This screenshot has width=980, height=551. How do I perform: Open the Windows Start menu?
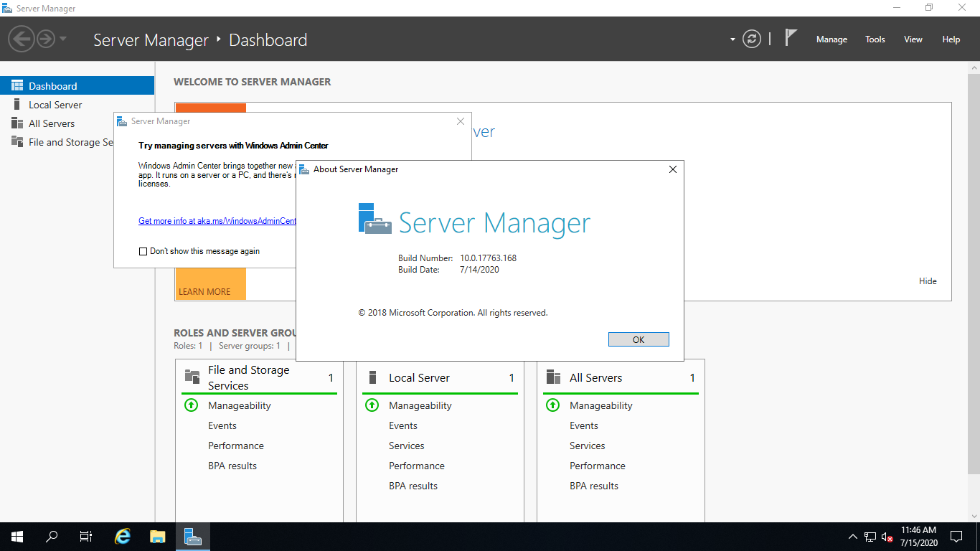(x=17, y=536)
